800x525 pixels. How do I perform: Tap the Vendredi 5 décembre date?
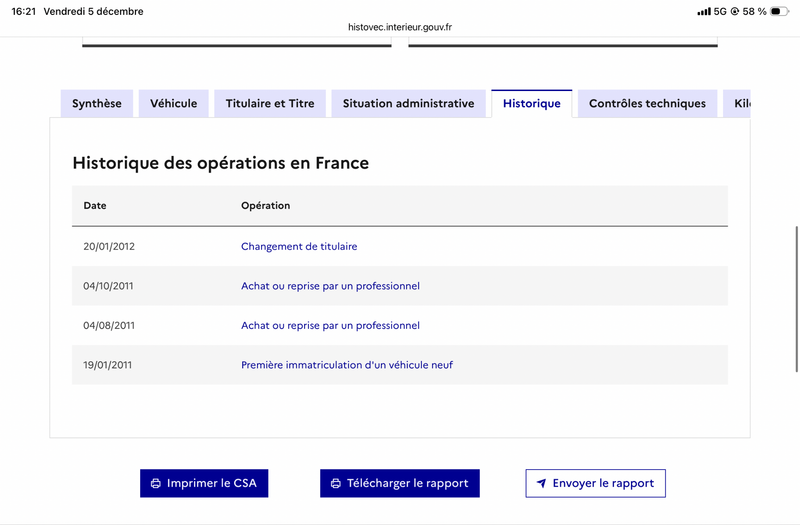(x=93, y=11)
